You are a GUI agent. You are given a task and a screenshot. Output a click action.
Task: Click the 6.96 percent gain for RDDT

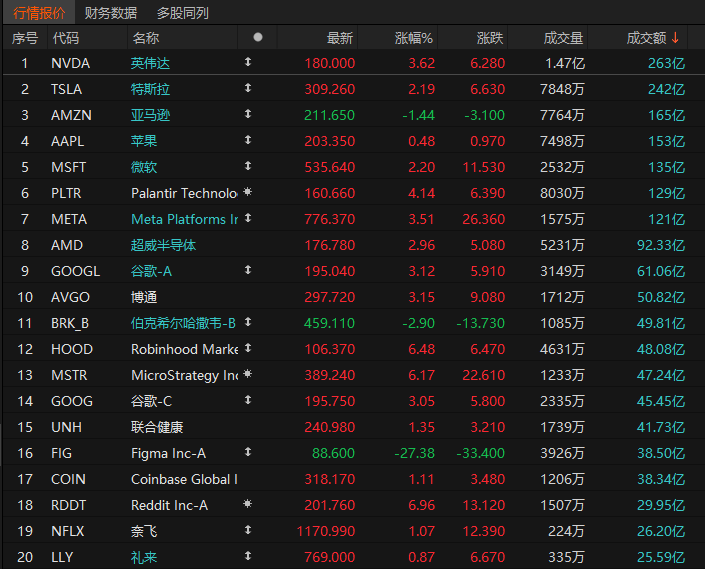(x=422, y=506)
